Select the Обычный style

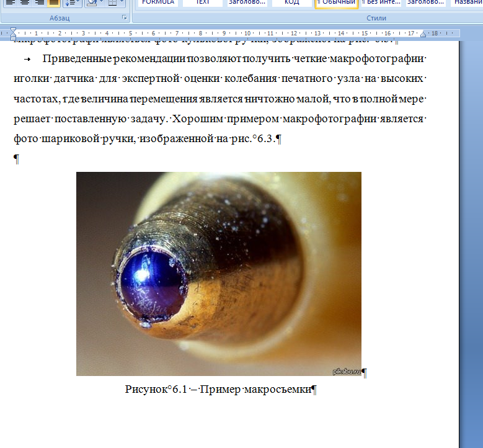tap(336, 2)
